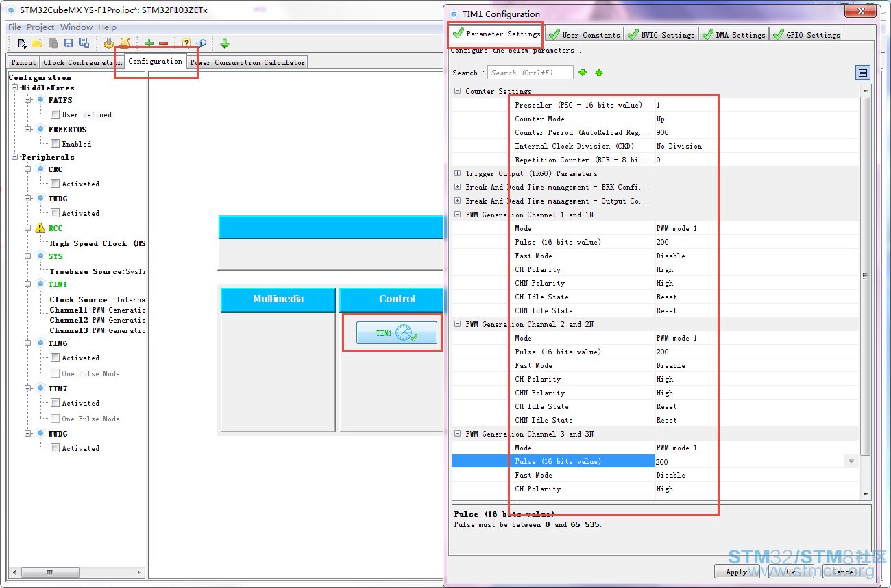Click the tree panel horizontal scrollbar
Screen dimensions: 891x588
(x=49, y=572)
